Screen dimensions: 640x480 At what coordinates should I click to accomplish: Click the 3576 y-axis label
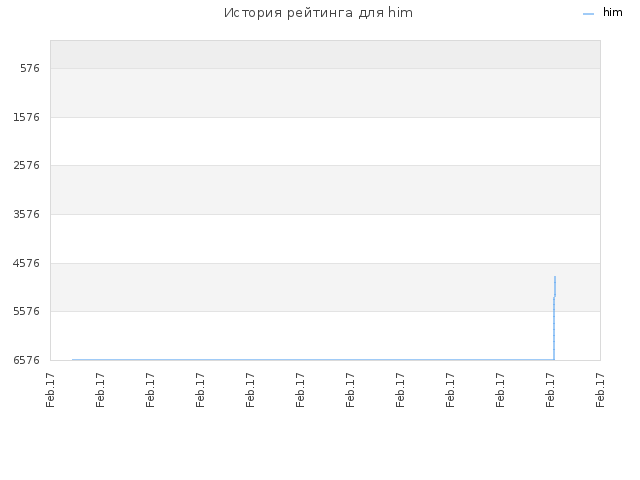coord(26,215)
